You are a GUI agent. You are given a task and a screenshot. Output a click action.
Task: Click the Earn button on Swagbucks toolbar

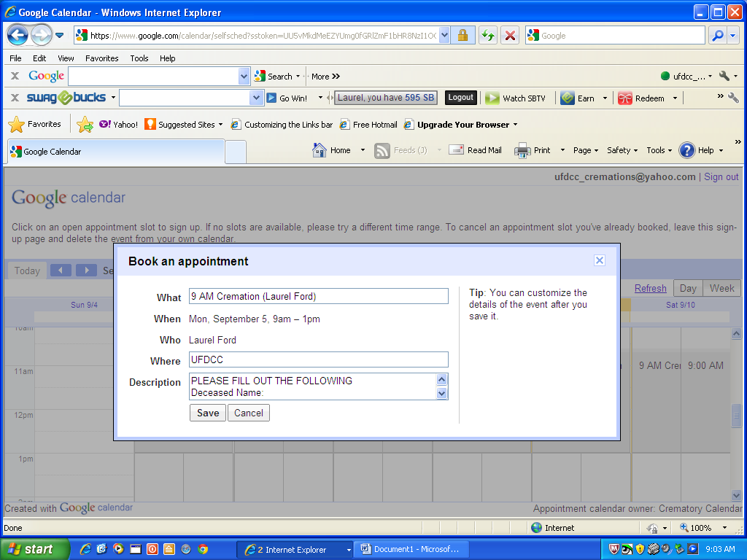pyautogui.click(x=578, y=98)
